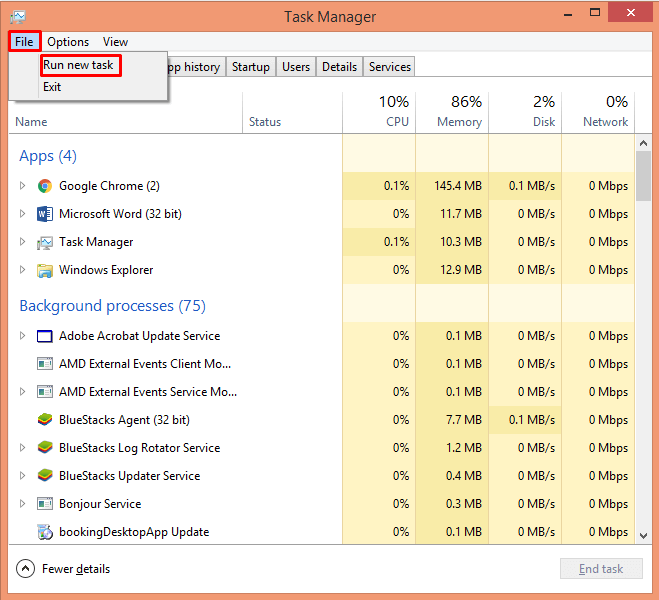This screenshot has width=659, height=600.
Task: Select the Apps (4) group heading
Action: click(48, 156)
